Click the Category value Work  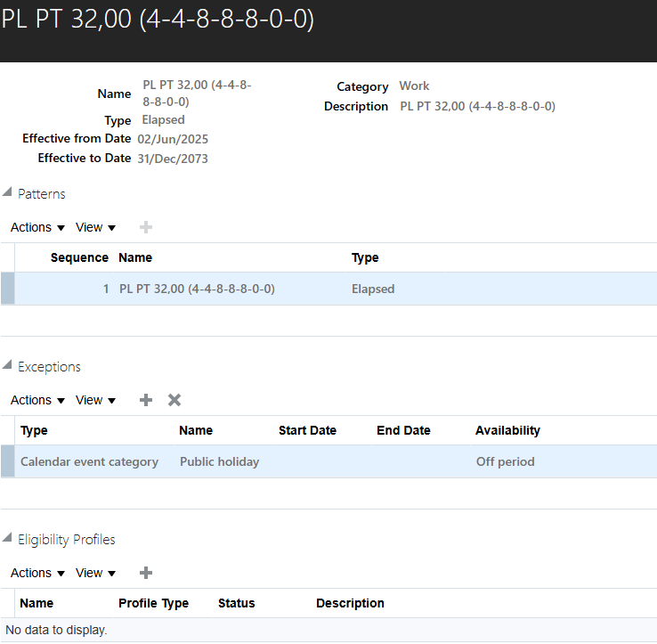click(414, 86)
